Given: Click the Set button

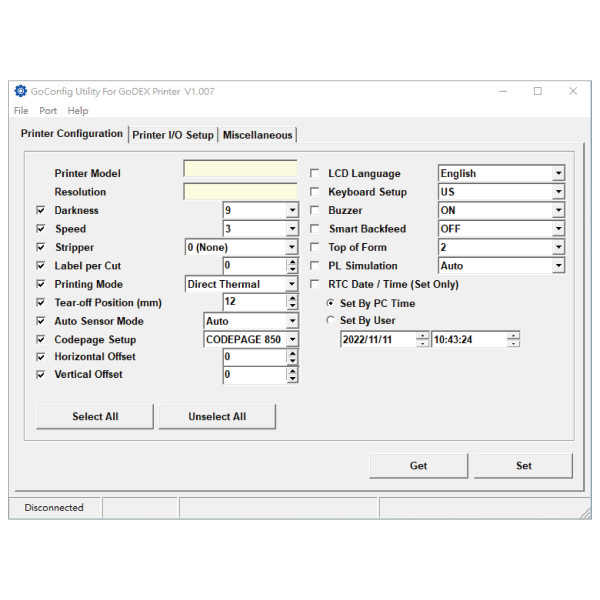Looking at the screenshot, I should coord(523,466).
